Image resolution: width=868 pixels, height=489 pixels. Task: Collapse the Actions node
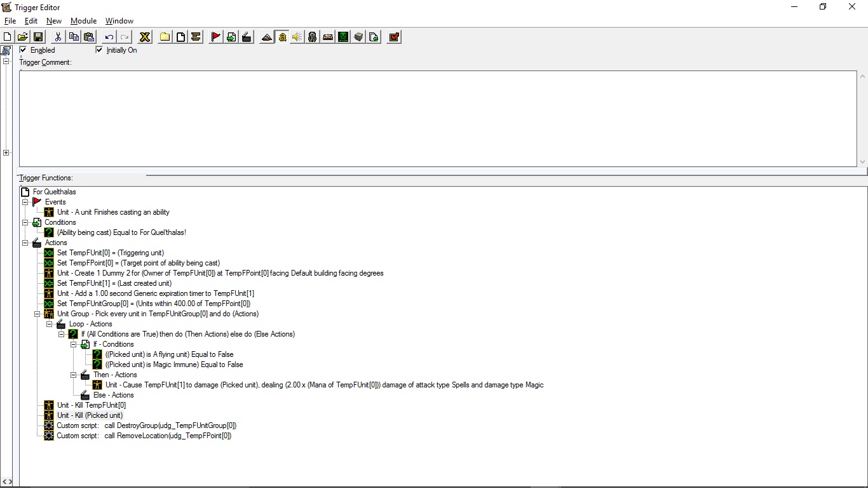click(x=25, y=243)
